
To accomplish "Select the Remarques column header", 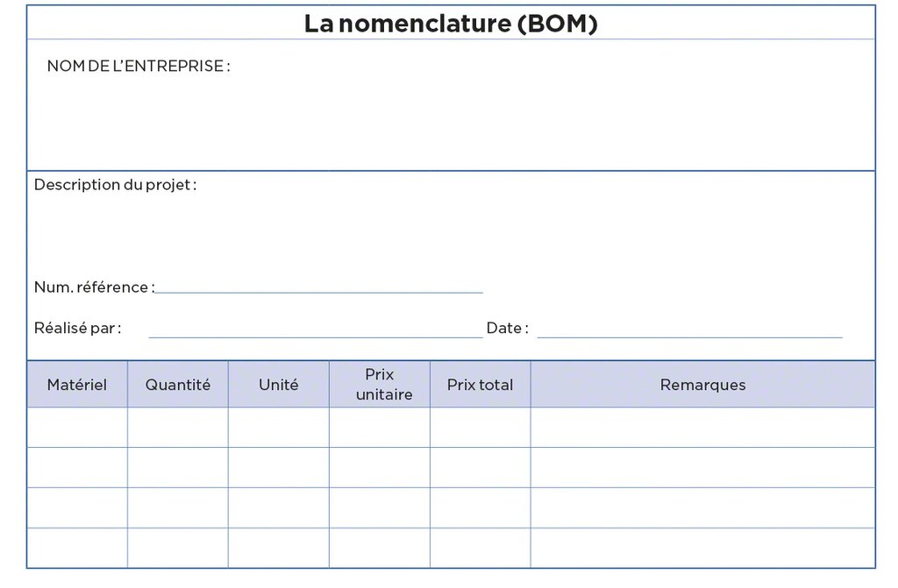I will [702, 385].
